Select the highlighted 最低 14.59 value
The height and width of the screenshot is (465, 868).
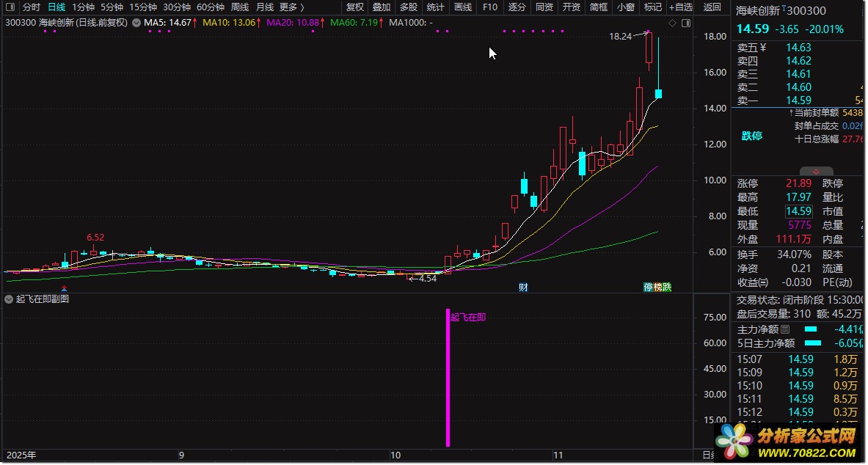pos(798,211)
